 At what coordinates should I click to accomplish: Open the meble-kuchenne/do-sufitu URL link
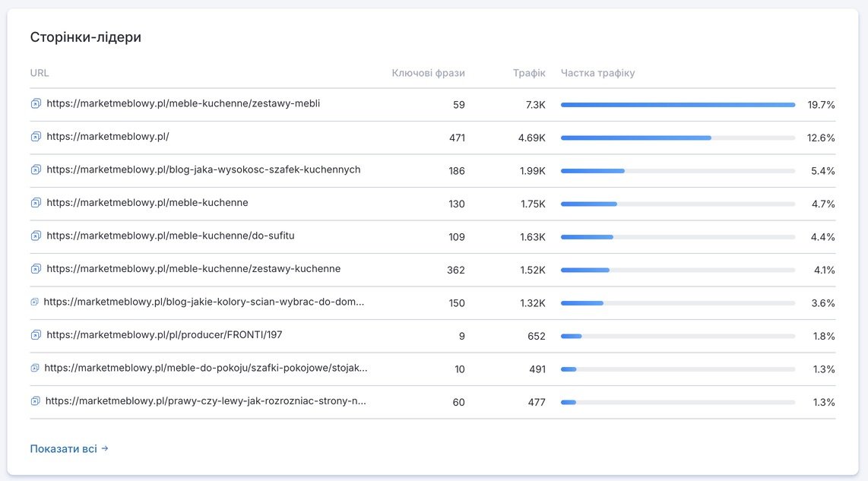pyautogui.click(x=170, y=236)
